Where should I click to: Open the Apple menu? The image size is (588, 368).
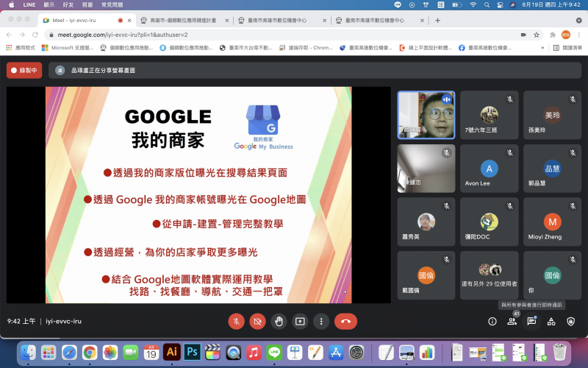coord(11,5)
